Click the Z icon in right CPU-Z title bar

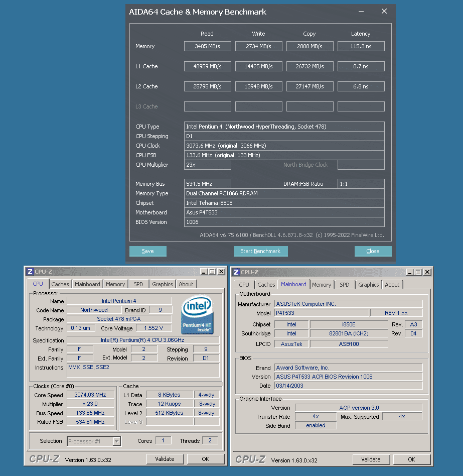[x=236, y=272]
